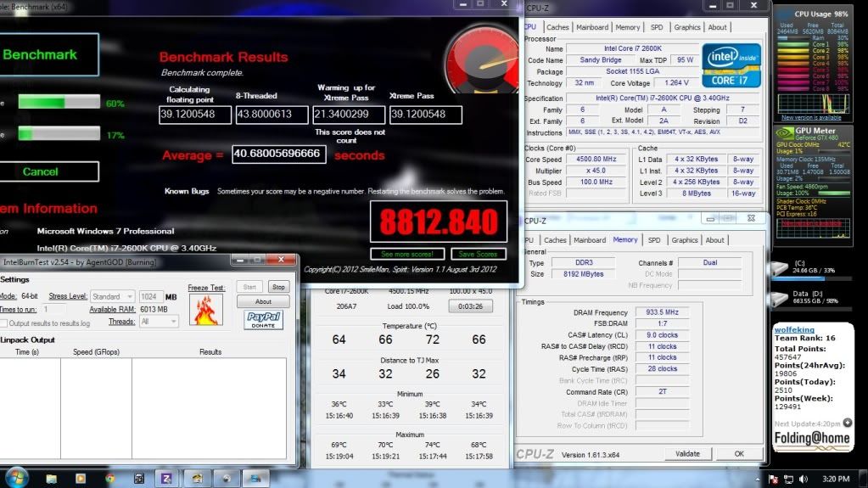Open the Windows Start orb
The width and height of the screenshot is (868, 488).
(x=17, y=478)
